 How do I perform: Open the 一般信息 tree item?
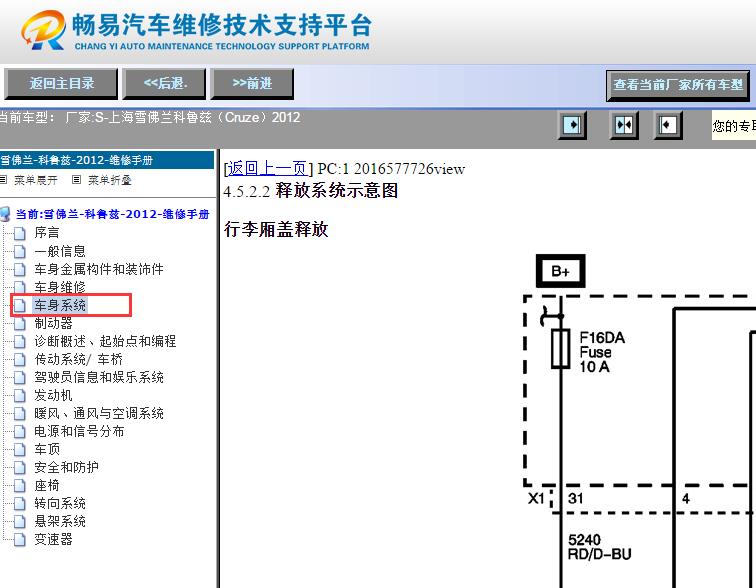(x=60, y=251)
